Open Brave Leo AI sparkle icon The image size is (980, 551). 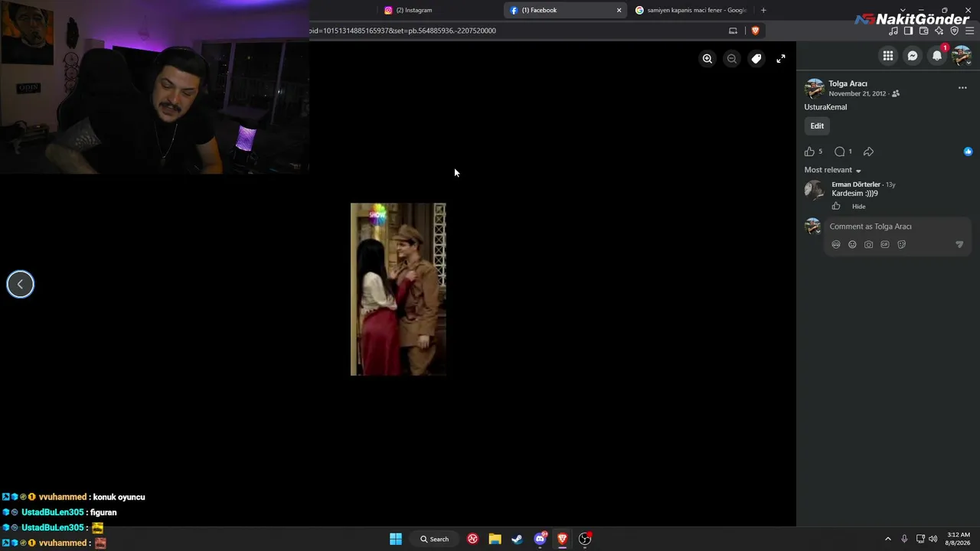(939, 31)
